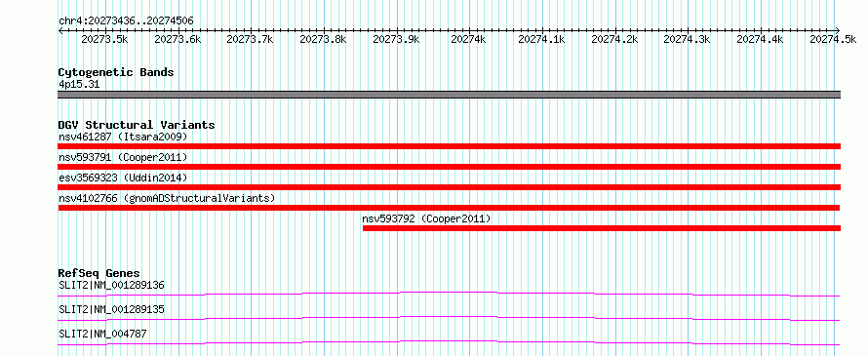868x356 pixels.
Task: Select the nsv593791 (Cooper2011) red bar
Action: click(449, 167)
